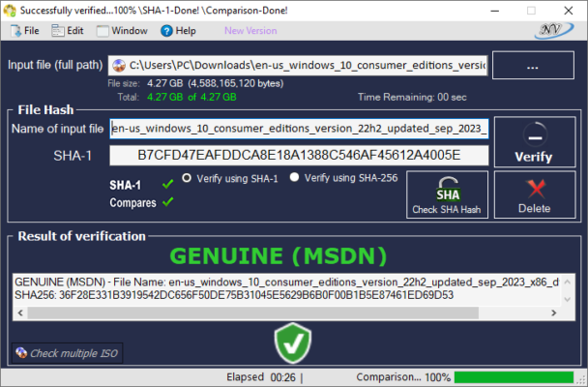Viewport: 588px width, 387px height.
Task: Select Verify using SHA-256 radio button
Action: pyautogui.click(x=294, y=177)
